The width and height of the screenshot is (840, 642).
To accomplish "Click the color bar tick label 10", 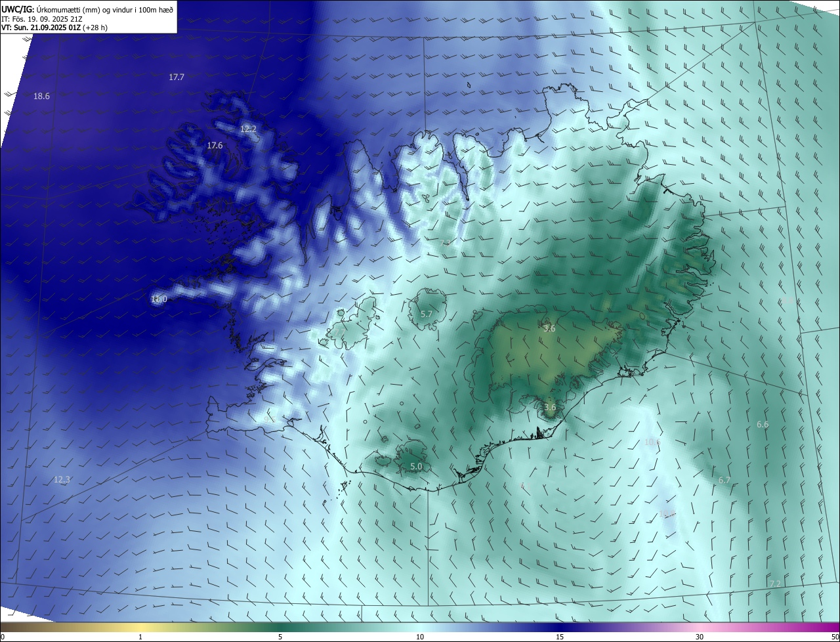I will (420, 637).
